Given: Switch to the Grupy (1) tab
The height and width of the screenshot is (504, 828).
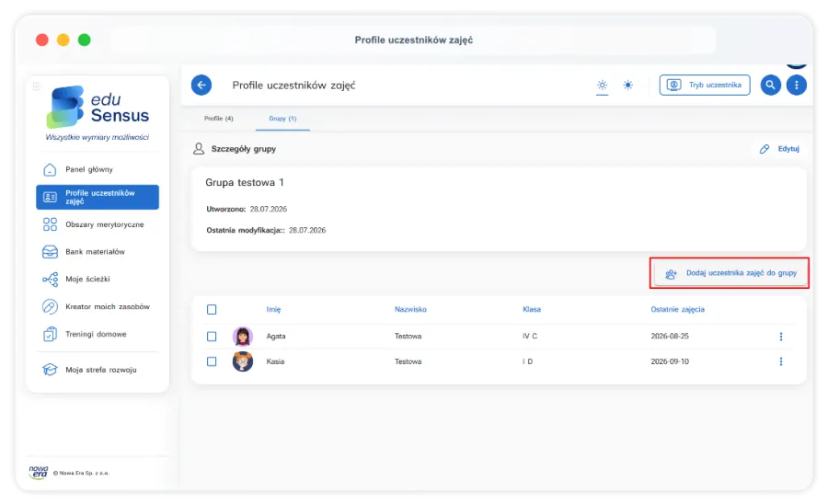Looking at the screenshot, I should pyautogui.click(x=282, y=119).
